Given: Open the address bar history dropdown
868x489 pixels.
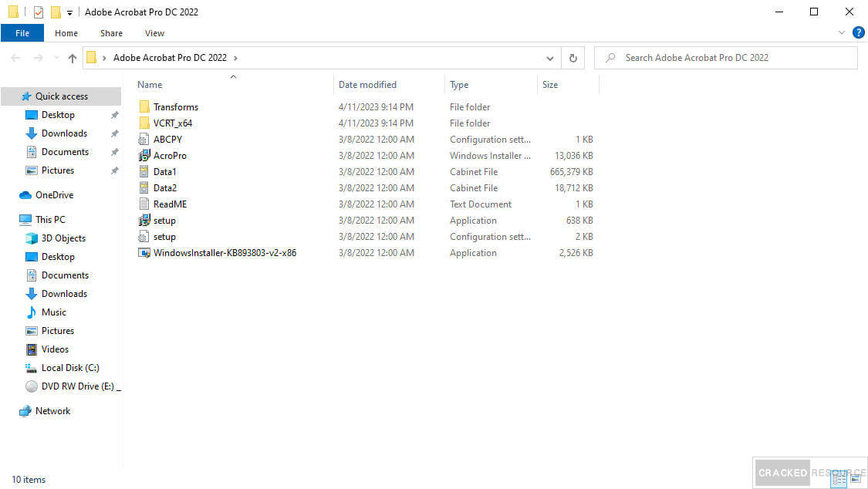Looking at the screenshot, I should (549, 58).
